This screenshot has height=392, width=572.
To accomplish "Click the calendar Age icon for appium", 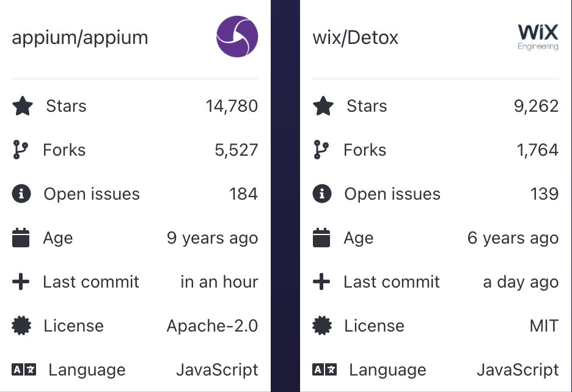I will click(21, 238).
